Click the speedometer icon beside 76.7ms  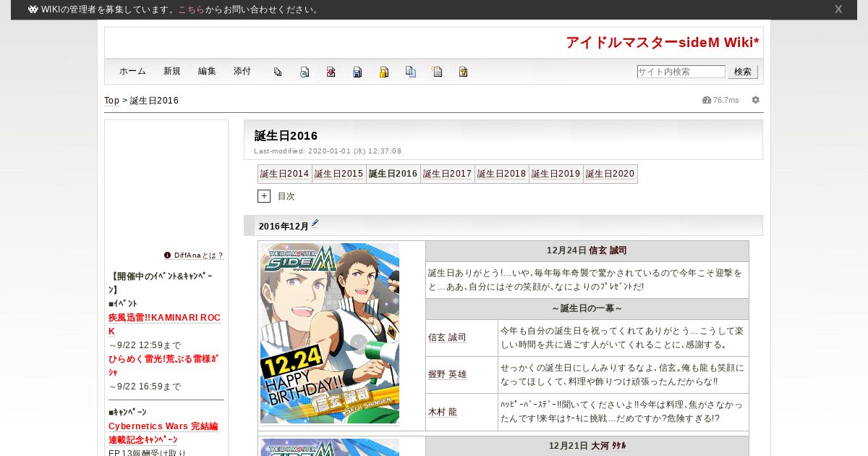pyautogui.click(x=707, y=100)
